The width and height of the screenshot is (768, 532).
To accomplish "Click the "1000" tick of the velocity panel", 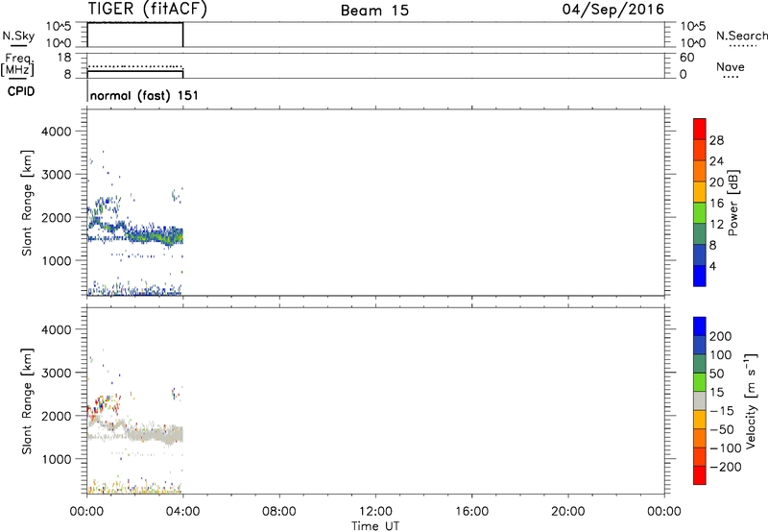I will click(57, 459).
